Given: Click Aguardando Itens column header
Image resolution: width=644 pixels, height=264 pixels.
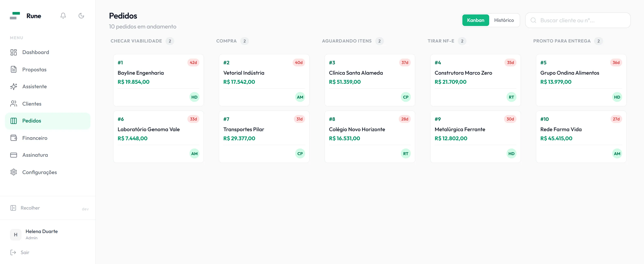Looking at the screenshot, I should tap(347, 41).
